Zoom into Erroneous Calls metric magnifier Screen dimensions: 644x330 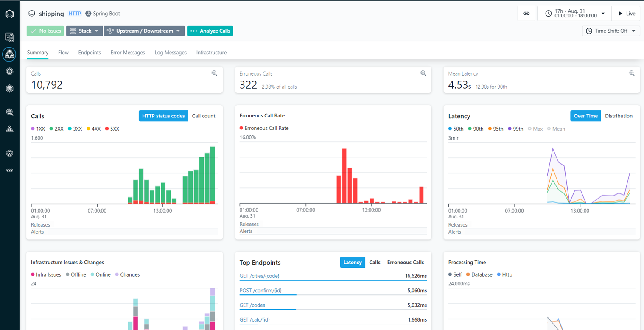(423, 73)
